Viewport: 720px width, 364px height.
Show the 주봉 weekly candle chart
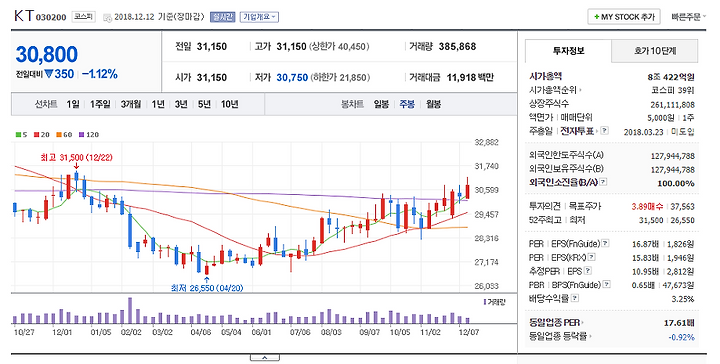pyautogui.click(x=407, y=105)
